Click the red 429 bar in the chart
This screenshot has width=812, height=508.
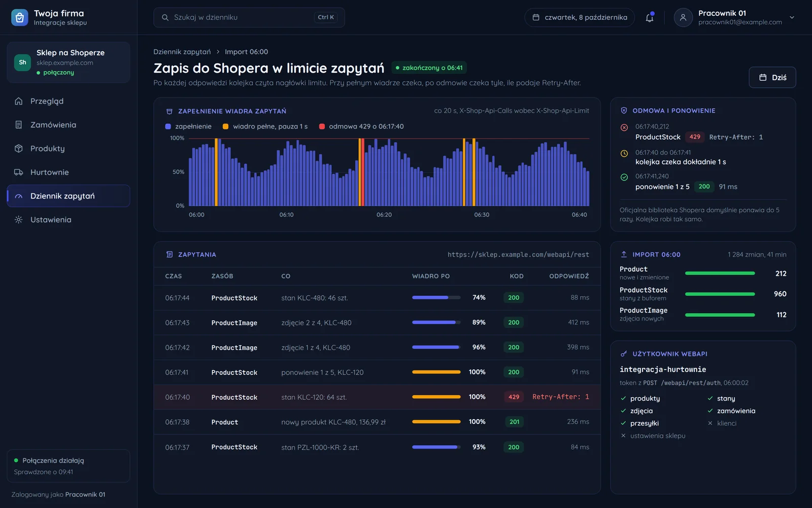[x=362, y=172]
